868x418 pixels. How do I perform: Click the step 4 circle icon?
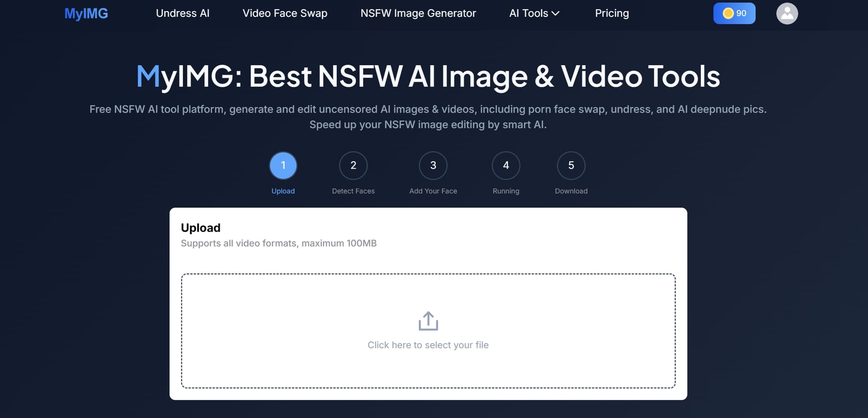point(506,166)
